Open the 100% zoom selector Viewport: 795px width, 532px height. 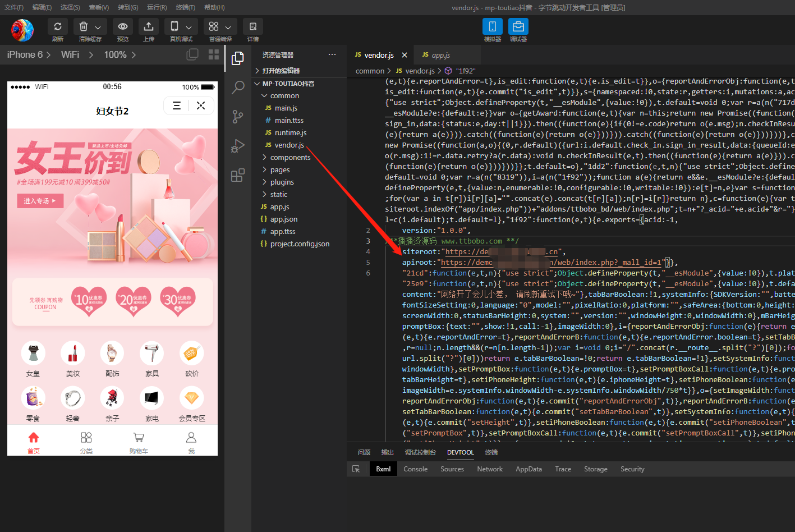pos(120,54)
